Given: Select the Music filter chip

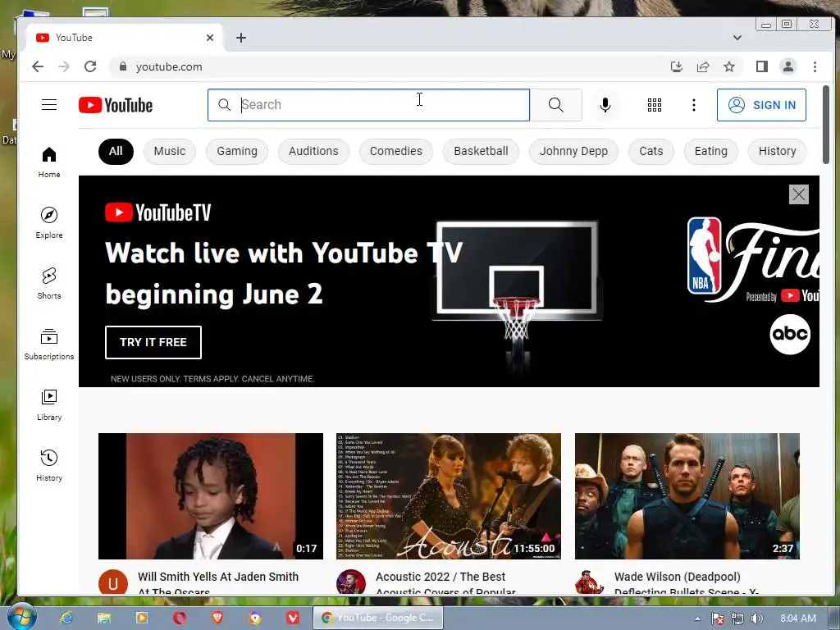Looking at the screenshot, I should coord(169,151).
